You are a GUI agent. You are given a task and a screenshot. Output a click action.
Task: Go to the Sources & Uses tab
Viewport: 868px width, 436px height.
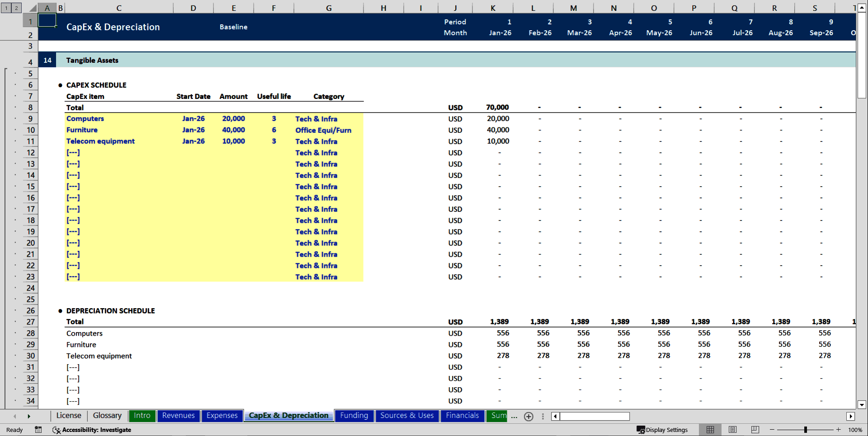point(407,416)
